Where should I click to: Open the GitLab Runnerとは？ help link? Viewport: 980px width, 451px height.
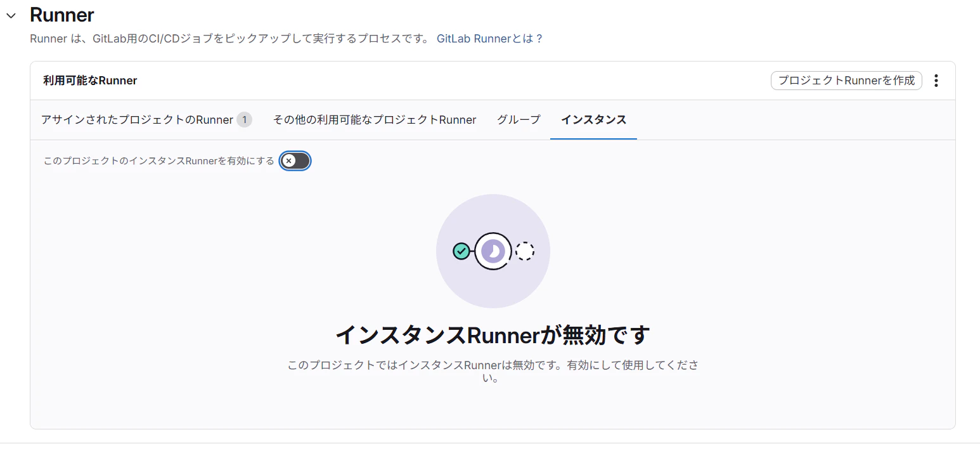490,39
